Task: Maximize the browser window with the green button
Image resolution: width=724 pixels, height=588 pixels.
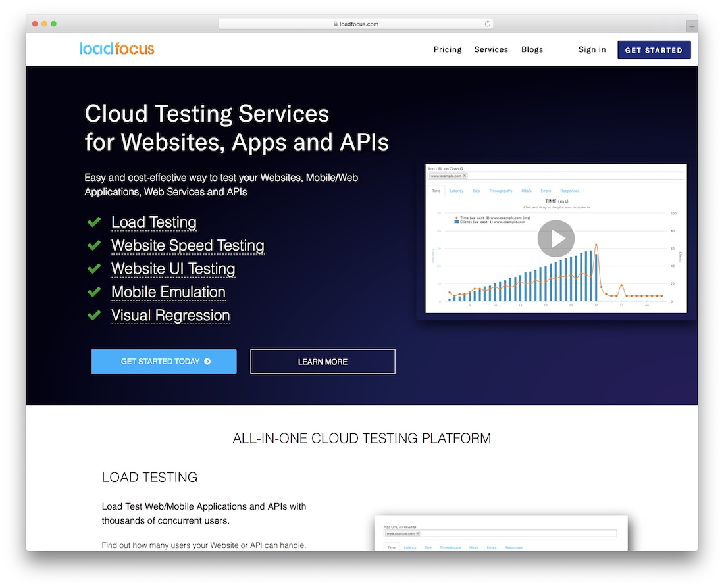Action: pyautogui.click(x=53, y=24)
